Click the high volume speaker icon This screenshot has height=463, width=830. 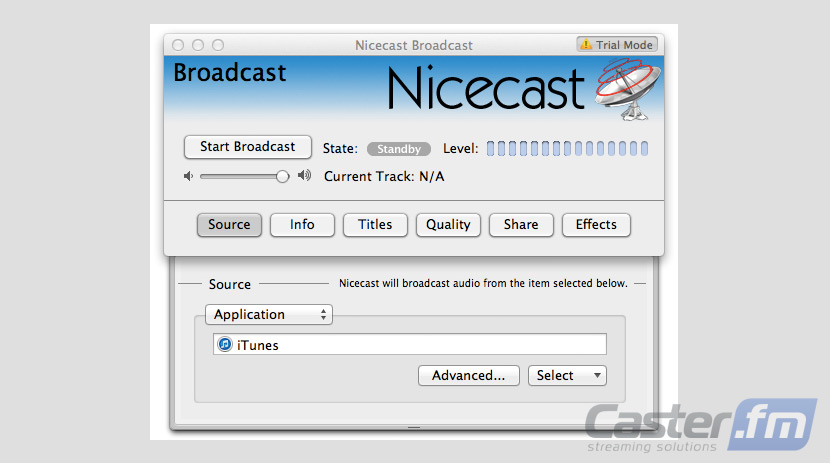tap(304, 175)
